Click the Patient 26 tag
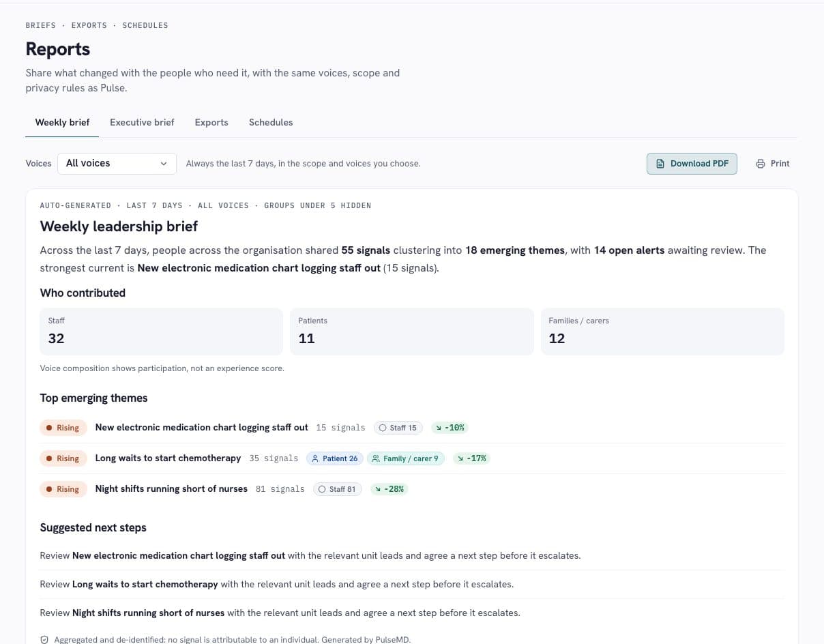 (x=335, y=458)
